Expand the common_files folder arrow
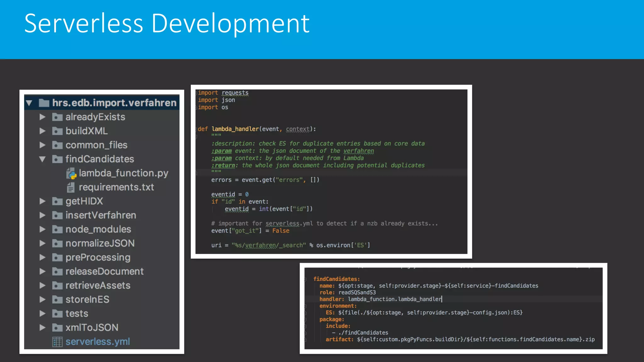644x362 pixels. tap(42, 145)
